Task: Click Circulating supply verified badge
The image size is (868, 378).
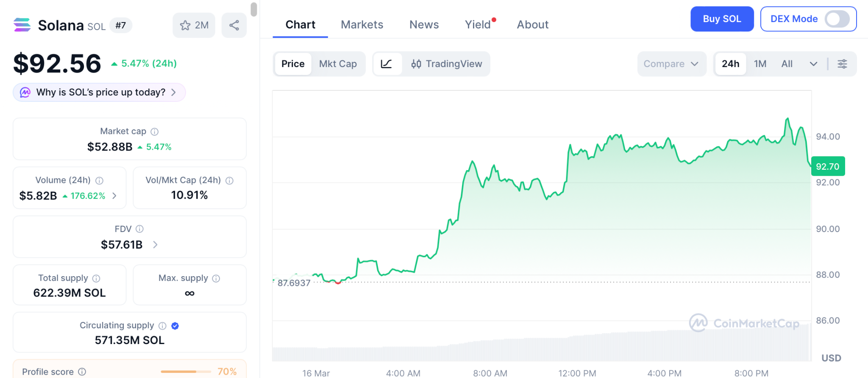Action: [x=175, y=326]
